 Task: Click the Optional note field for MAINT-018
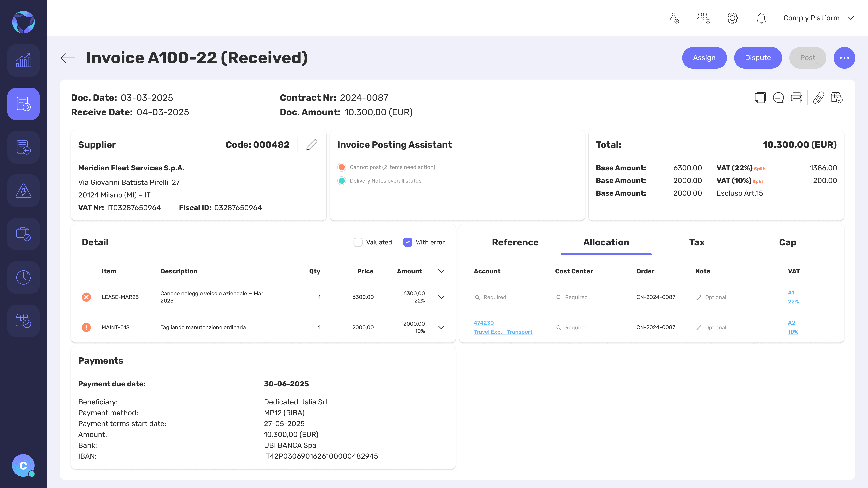coord(711,328)
